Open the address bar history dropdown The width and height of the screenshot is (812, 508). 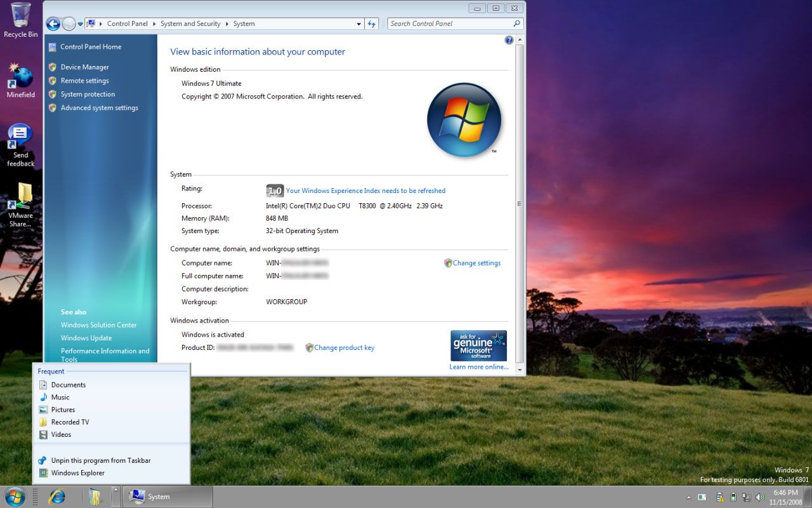coord(359,24)
